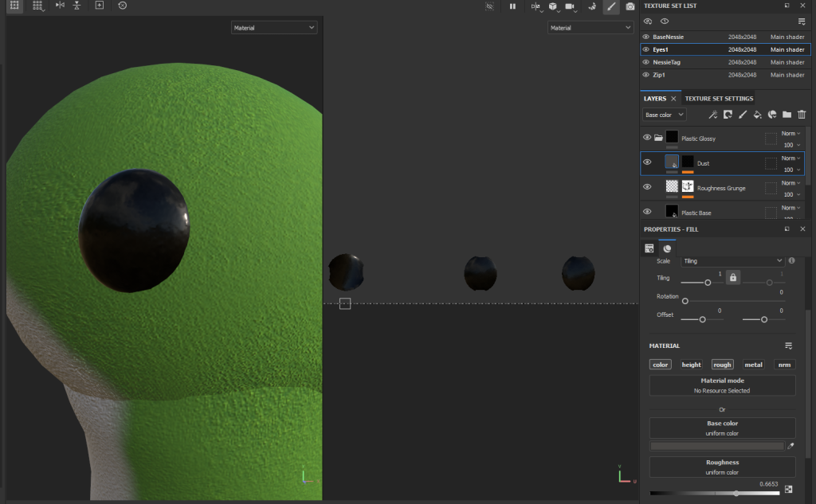Screen dimensions: 816x504
Task: Toggle the tiling lock button
Action: click(x=733, y=277)
